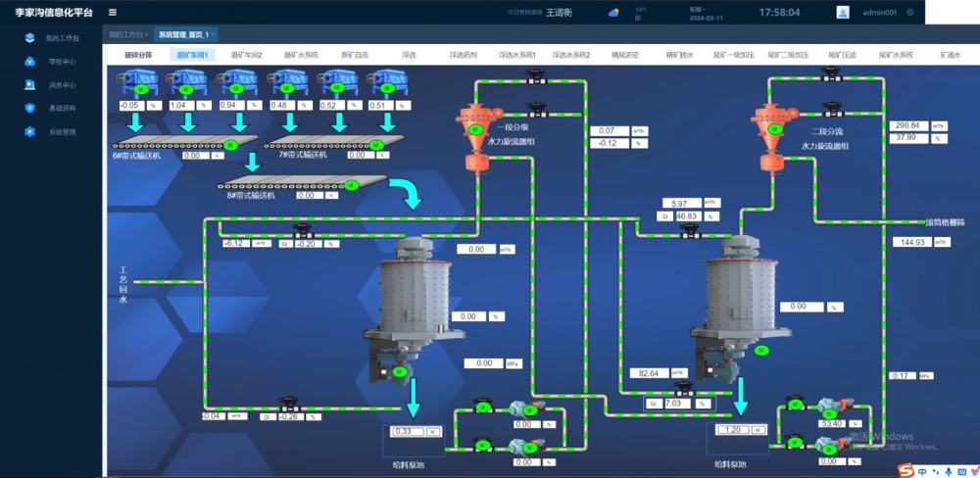Toggle the left ball mill motor indicator
Image resolution: width=980 pixels, height=478 pixels.
(399, 372)
